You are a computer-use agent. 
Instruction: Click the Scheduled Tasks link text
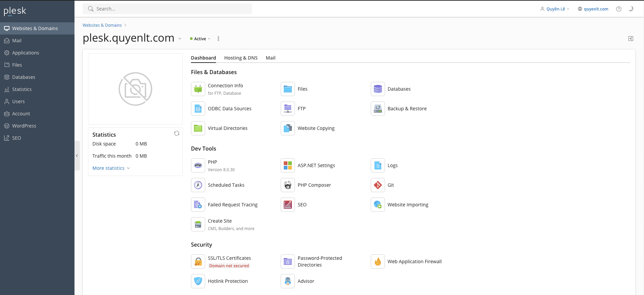pos(226,185)
